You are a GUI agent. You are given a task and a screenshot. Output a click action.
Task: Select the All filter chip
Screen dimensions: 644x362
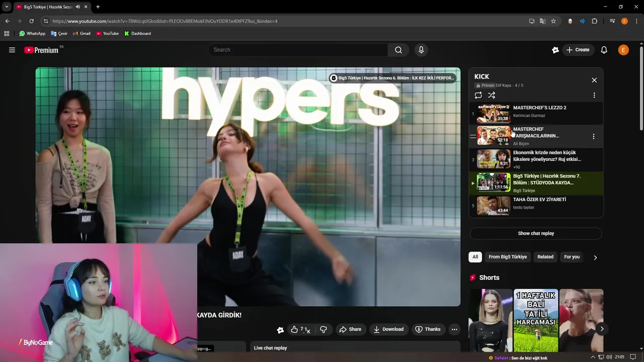click(475, 257)
